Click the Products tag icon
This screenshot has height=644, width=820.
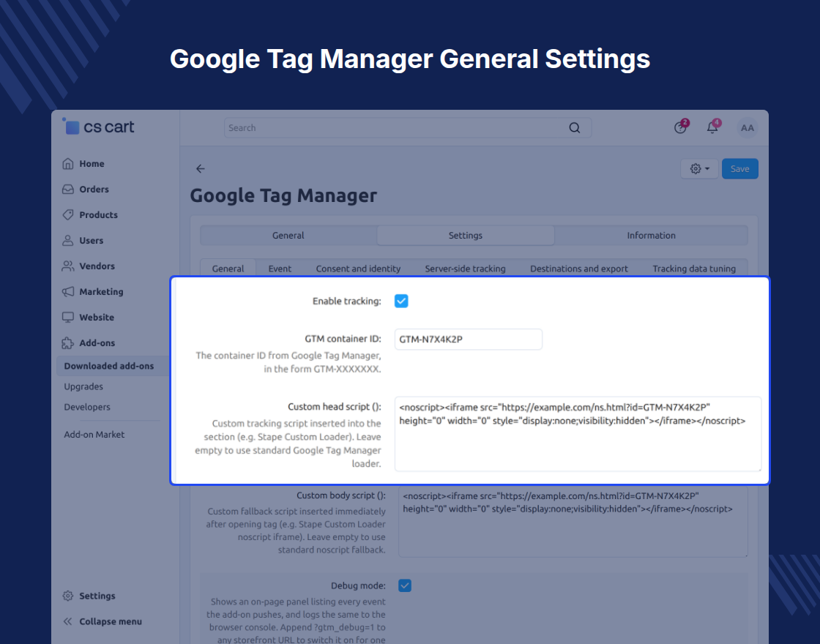68,215
